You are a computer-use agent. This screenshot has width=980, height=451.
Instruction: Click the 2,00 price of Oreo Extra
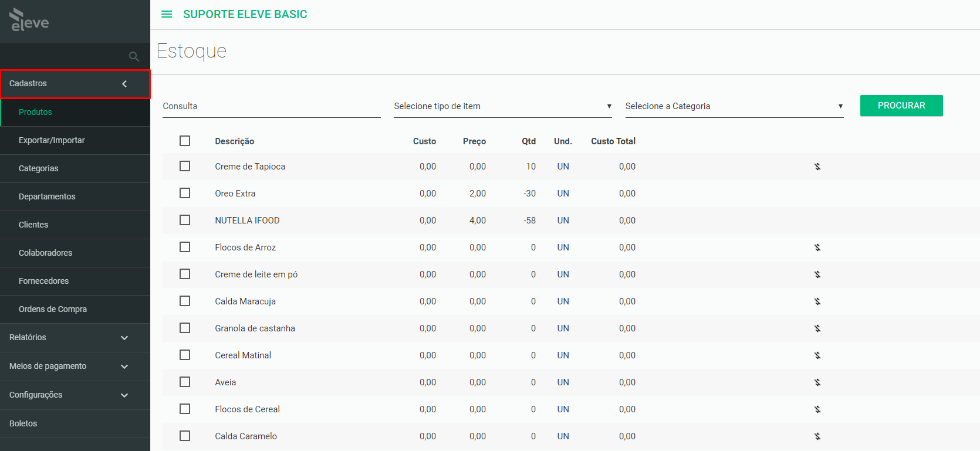[x=478, y=194]
